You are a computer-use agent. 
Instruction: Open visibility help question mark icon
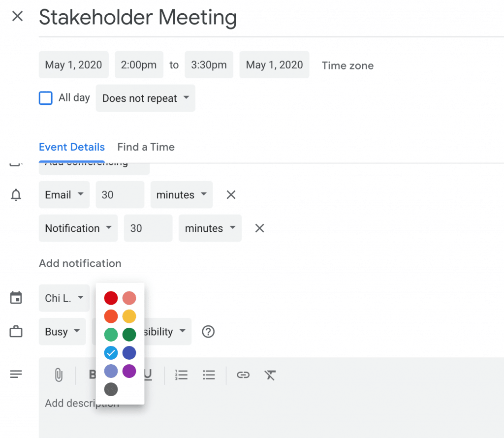pos(208,332)
